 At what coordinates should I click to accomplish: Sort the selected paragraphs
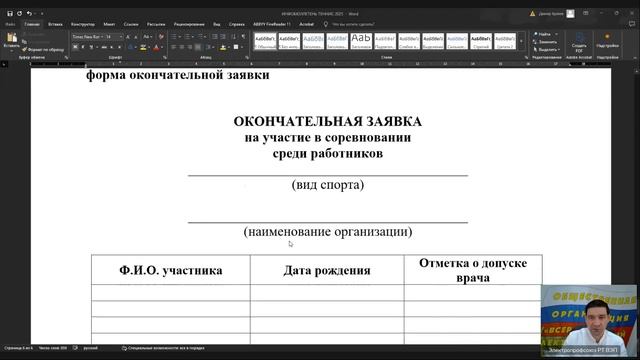pos(233,37)
